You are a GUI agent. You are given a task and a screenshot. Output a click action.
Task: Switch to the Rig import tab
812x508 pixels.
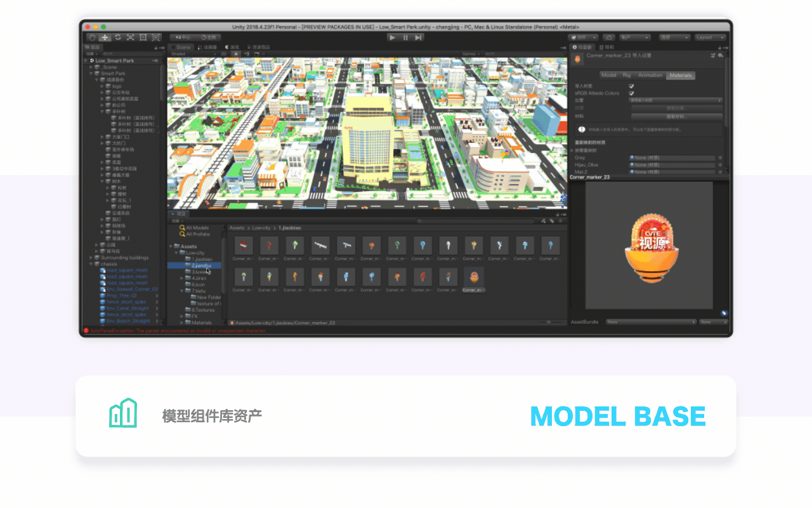tap(627, 75)
